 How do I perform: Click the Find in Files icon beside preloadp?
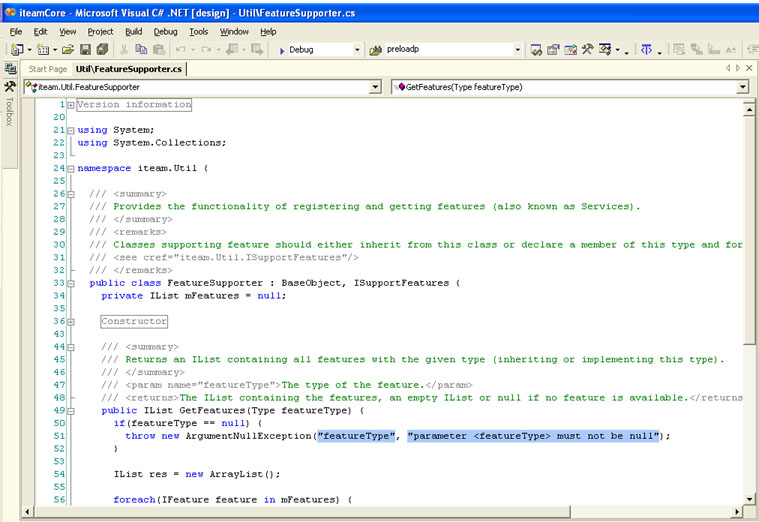tap(376, 50)
